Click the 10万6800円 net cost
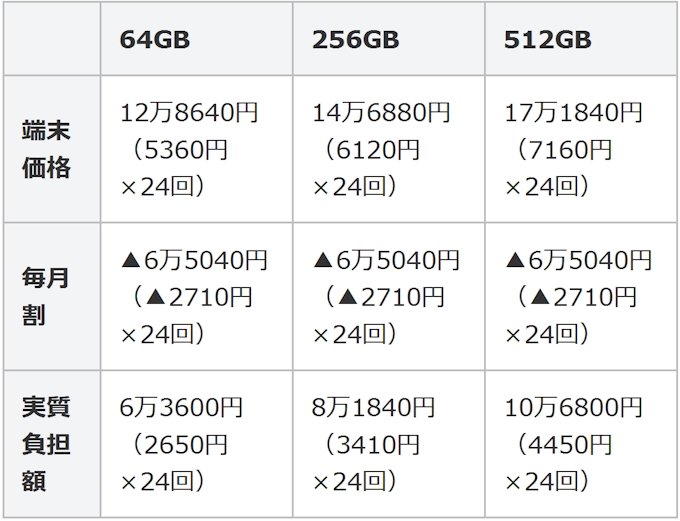The width and height of the screenshot is (680, 521). click(573, 408)
